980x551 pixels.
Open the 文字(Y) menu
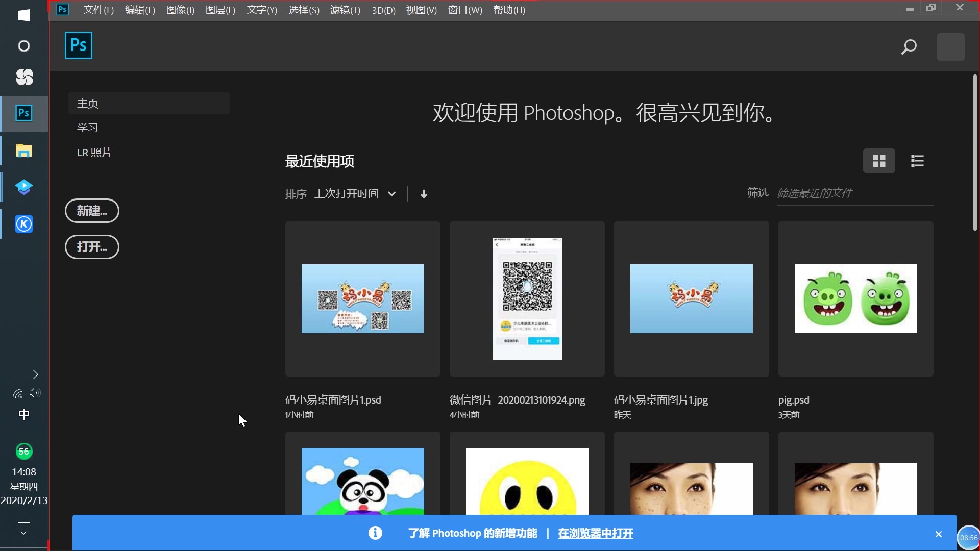pyautogui.click(x=262, y=10)
